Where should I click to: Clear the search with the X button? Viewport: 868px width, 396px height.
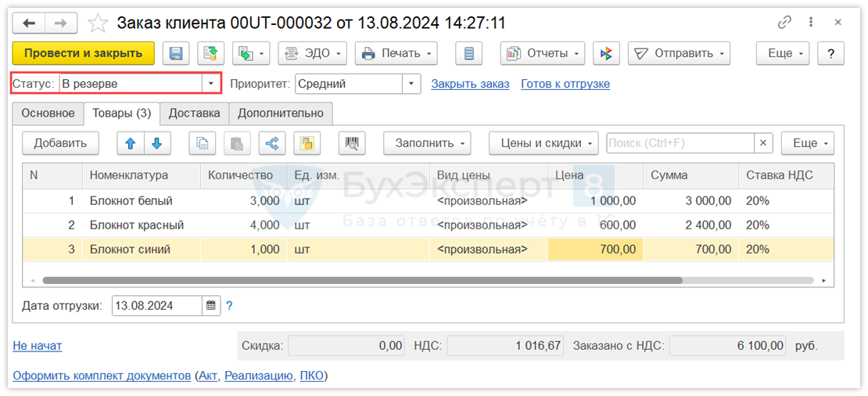[762, 143]
